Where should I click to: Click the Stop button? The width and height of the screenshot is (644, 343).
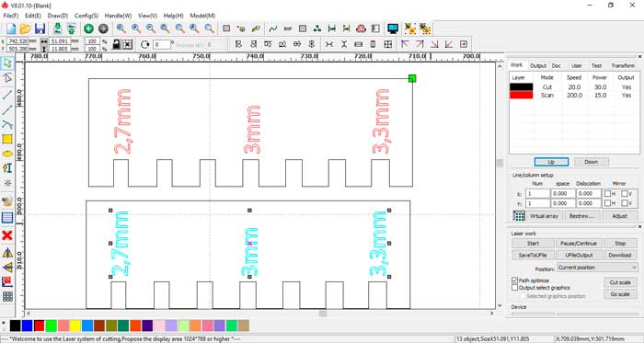point(620,244)
